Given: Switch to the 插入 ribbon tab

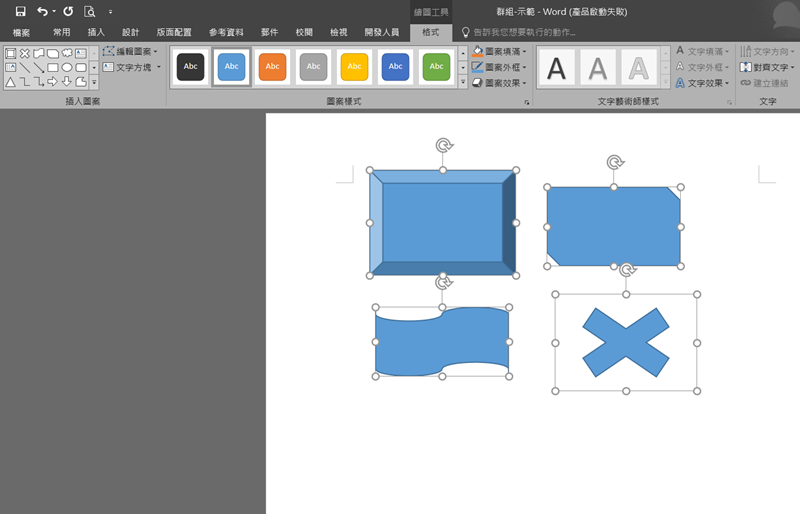Looking at the screenshot, I should (x=96, y=32).
